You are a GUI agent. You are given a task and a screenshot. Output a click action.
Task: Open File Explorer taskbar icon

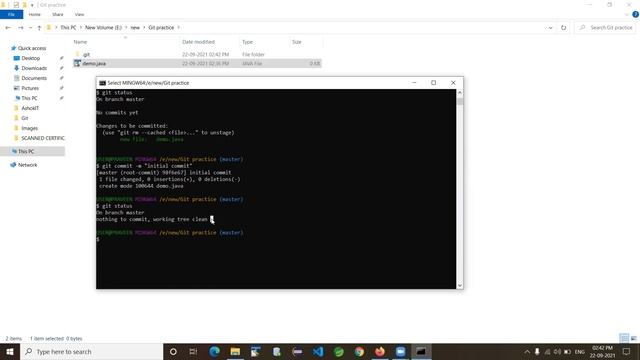(x=235, y=351)
